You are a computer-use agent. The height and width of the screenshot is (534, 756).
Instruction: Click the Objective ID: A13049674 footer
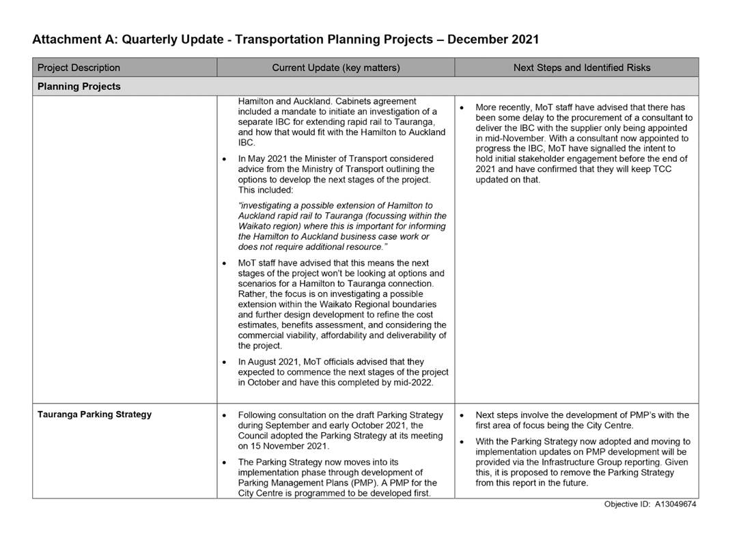pos(650,504)
